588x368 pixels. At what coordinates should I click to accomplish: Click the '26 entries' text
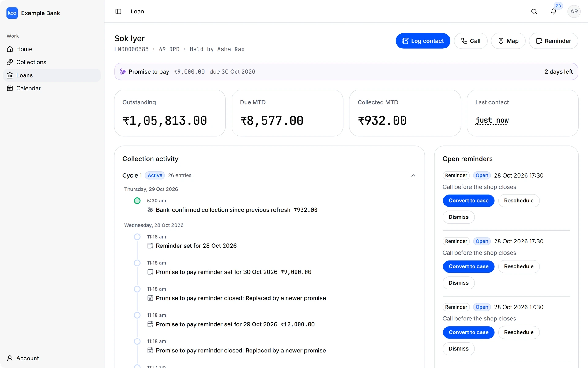(x=180, y=175)
